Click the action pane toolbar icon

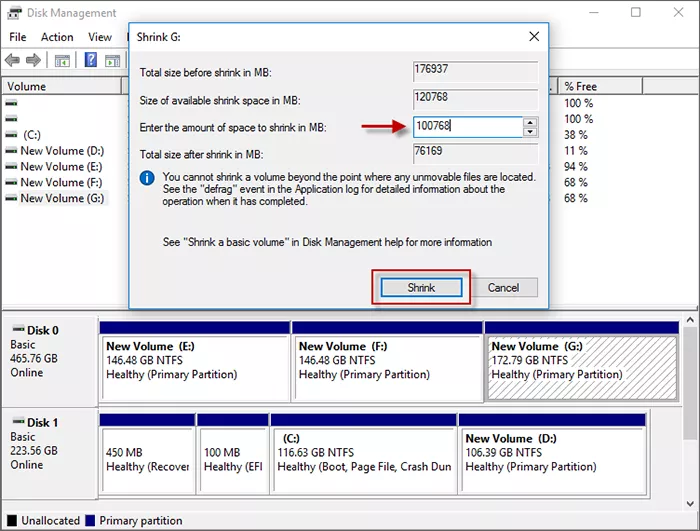[x=112, y=60]
